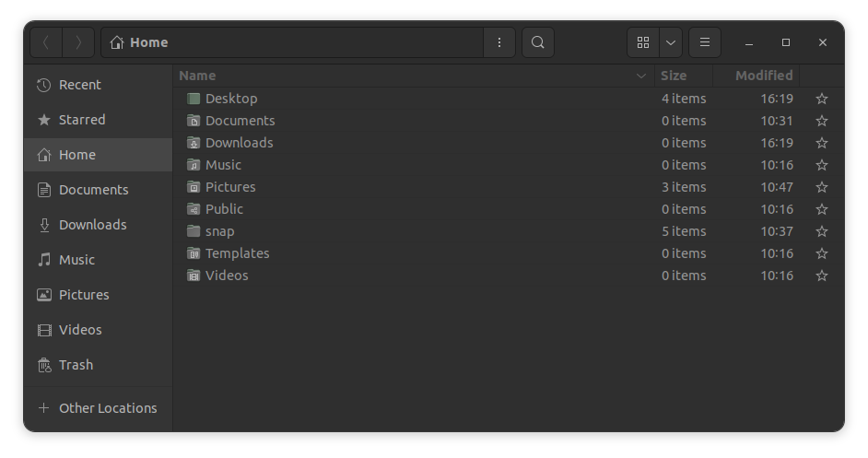The width and height of the screenshot is (868, 458).
Task: Select the Music folder icon in list
Action: (x=194, y=165)
